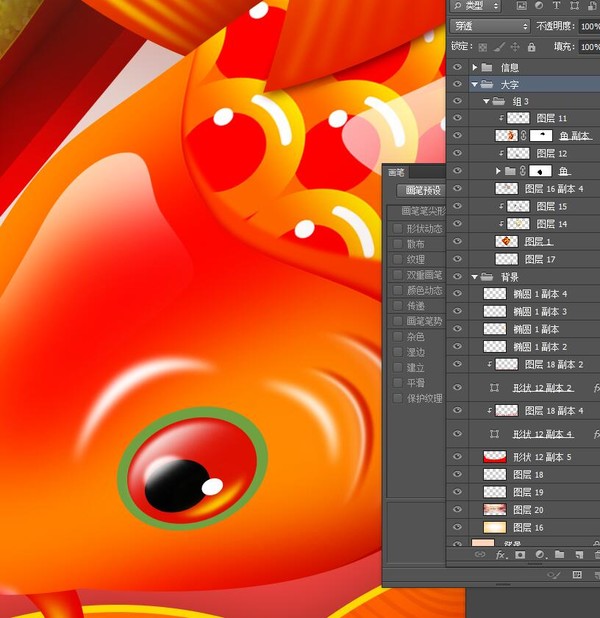The width and height of the screenshot is (600, 618).
Task: Select 画笔笔尖形状 option
Action: (x=423, y=211)
